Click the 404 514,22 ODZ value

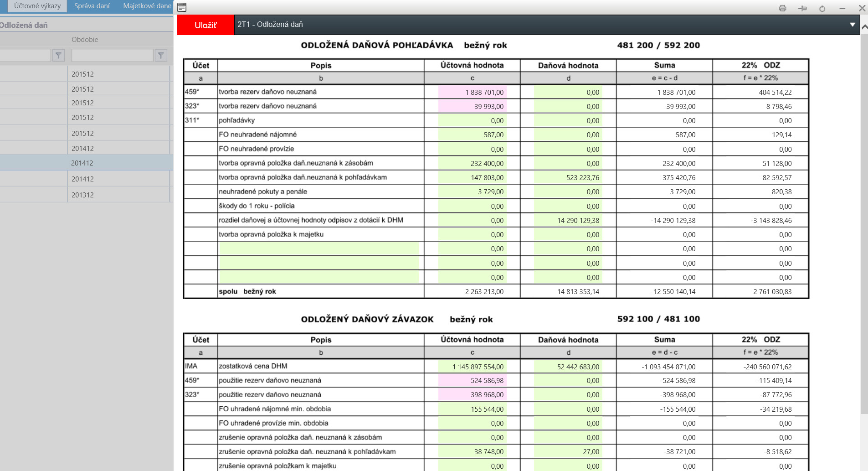pos(775,92)
